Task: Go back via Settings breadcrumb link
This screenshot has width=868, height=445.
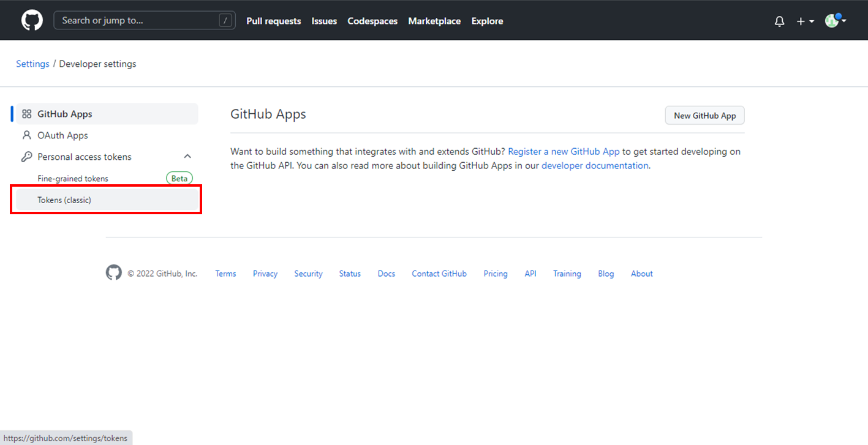Action: click(x=32, y=64)
